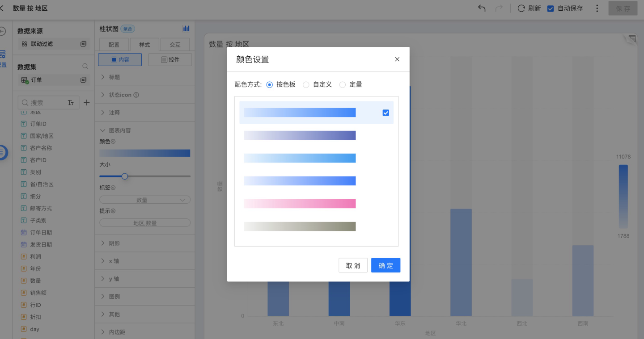
Task: Click the 确定 button
Action: 386,265
